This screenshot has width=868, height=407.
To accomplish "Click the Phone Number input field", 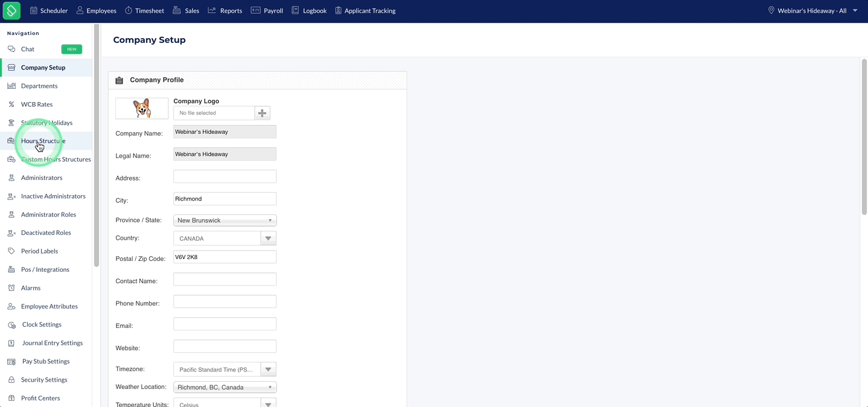I will tap(225, 301).
